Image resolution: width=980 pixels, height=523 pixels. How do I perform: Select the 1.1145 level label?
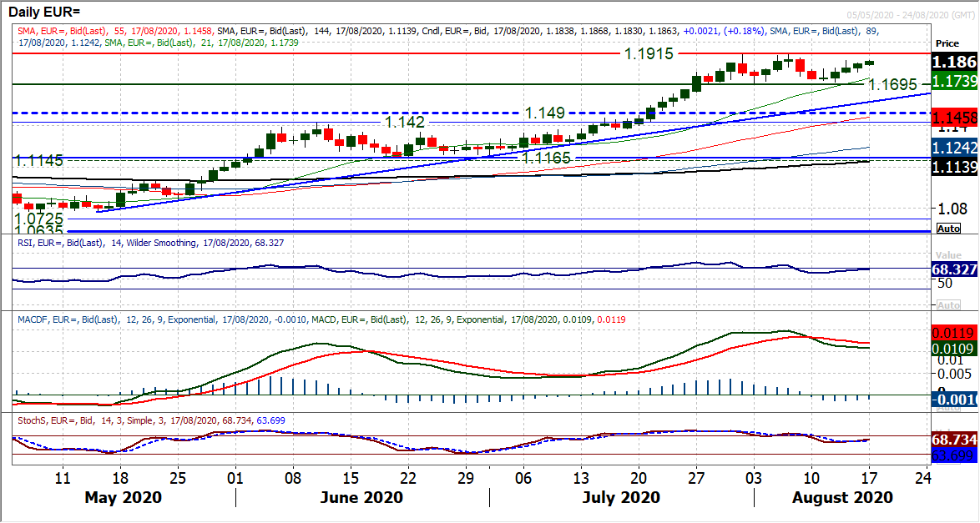tap(38, 159)
